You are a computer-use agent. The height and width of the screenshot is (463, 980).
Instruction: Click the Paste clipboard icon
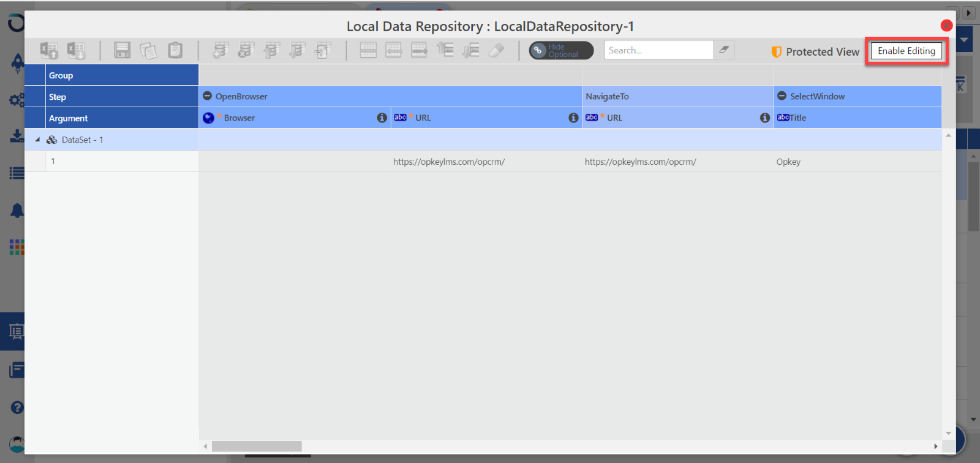[x=175, y=50]
